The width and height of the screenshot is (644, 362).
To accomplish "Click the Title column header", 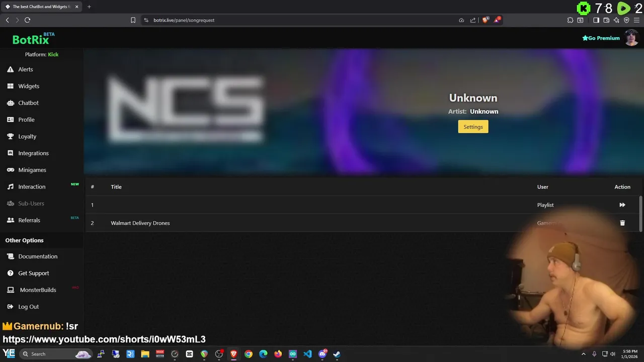I will (x=116, y=187).
